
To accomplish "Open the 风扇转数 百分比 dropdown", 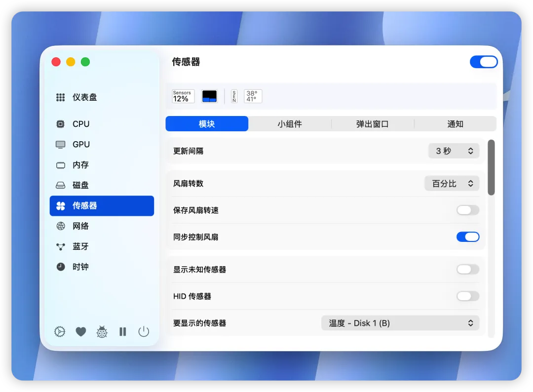I will tap(452, 184).
